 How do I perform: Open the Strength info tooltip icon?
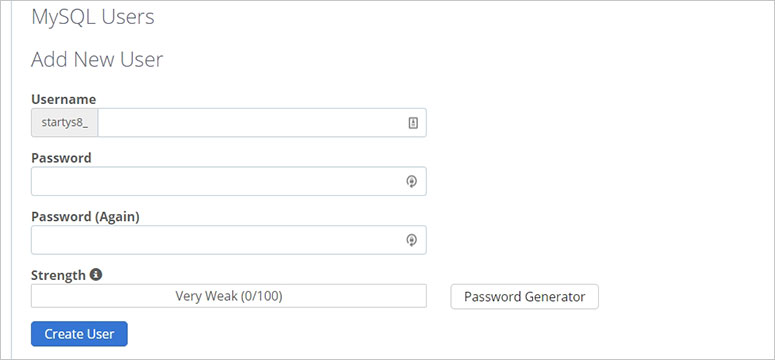coord(96,274)
